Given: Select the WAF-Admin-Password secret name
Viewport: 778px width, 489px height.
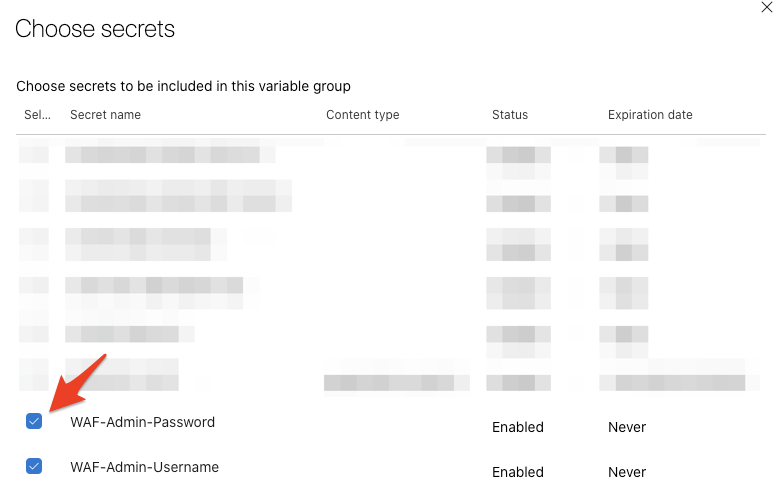Looking at the screenshot, I should click(142, 422).
